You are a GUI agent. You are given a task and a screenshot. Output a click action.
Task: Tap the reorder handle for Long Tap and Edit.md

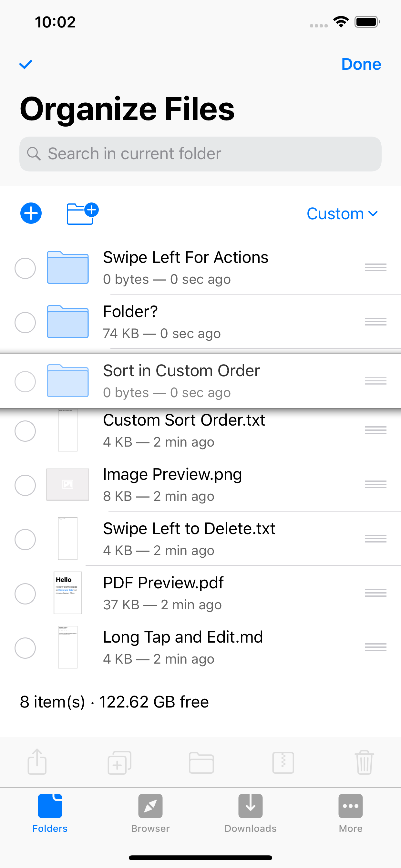click(376, 647)
